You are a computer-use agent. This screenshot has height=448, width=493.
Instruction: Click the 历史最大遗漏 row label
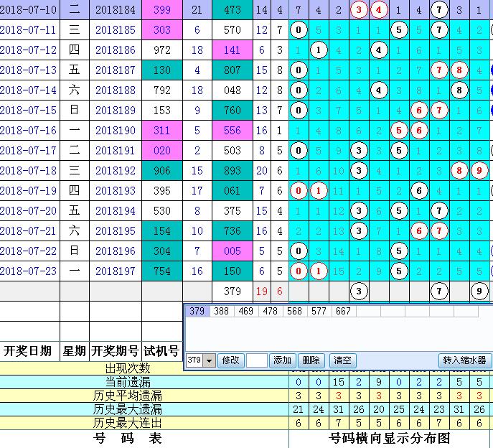tap(128, 410)
